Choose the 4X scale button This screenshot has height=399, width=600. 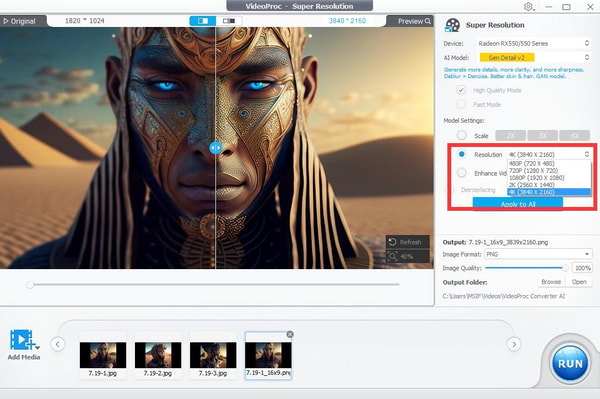click(x=574, y=135)
